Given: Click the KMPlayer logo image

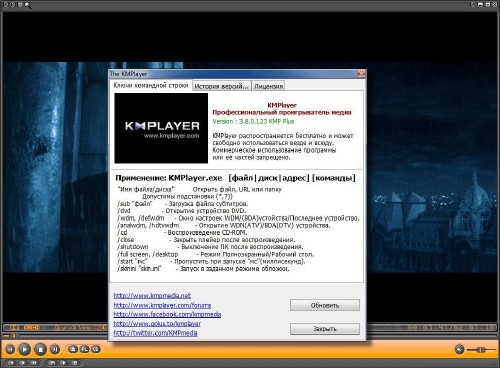Looking at the screenshot, I should 161,128.
